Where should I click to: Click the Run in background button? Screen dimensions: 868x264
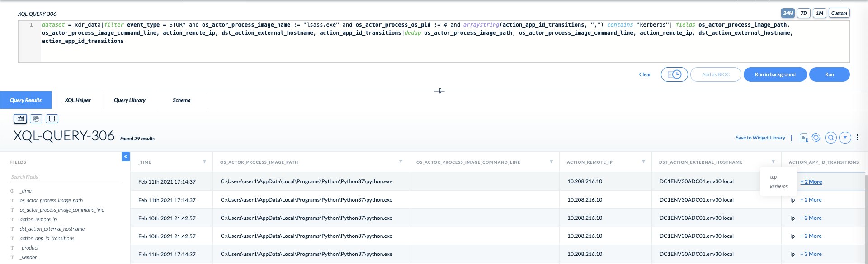tap(775, 74)
